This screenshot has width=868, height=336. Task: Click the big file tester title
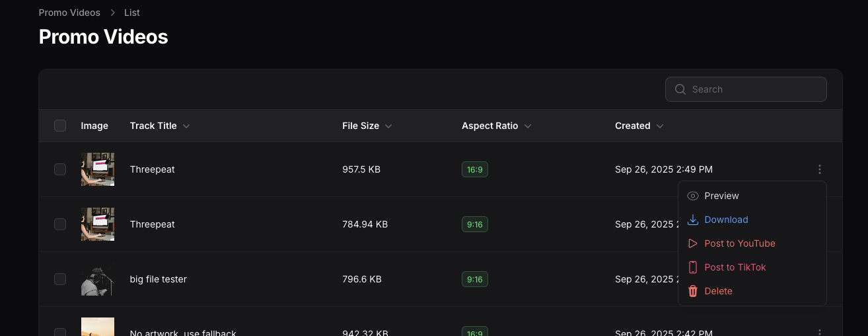159,279
